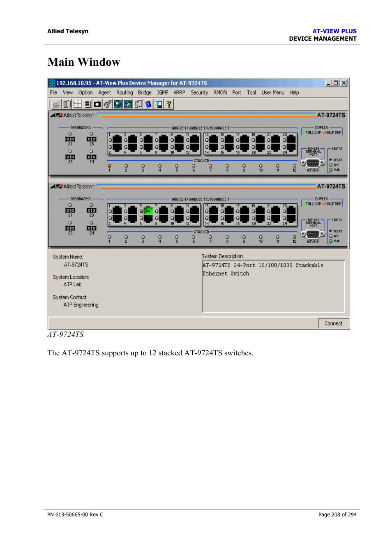Minimize the Device Manager window
Viewport: 392px width, 555px height.
329,83
